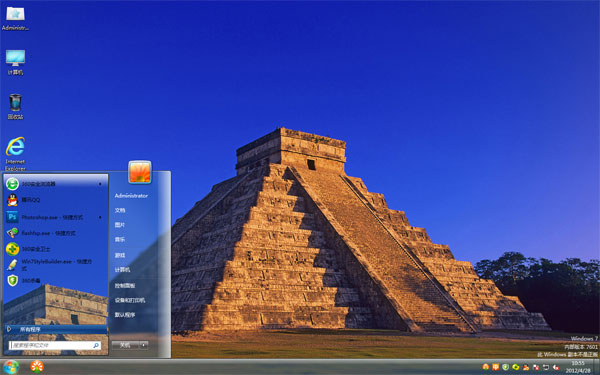600x375 pixels.
Task: Click the 关机 shutdown button
Action: [x=125, y=345]
